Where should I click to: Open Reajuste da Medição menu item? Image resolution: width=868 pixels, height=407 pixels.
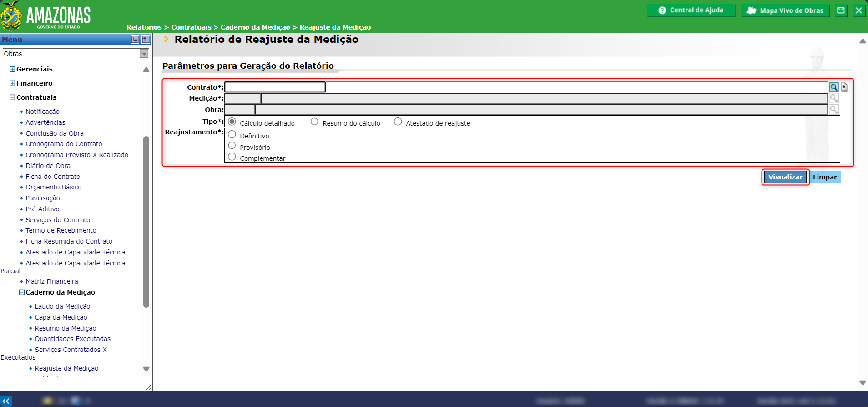tap(66, 368)
